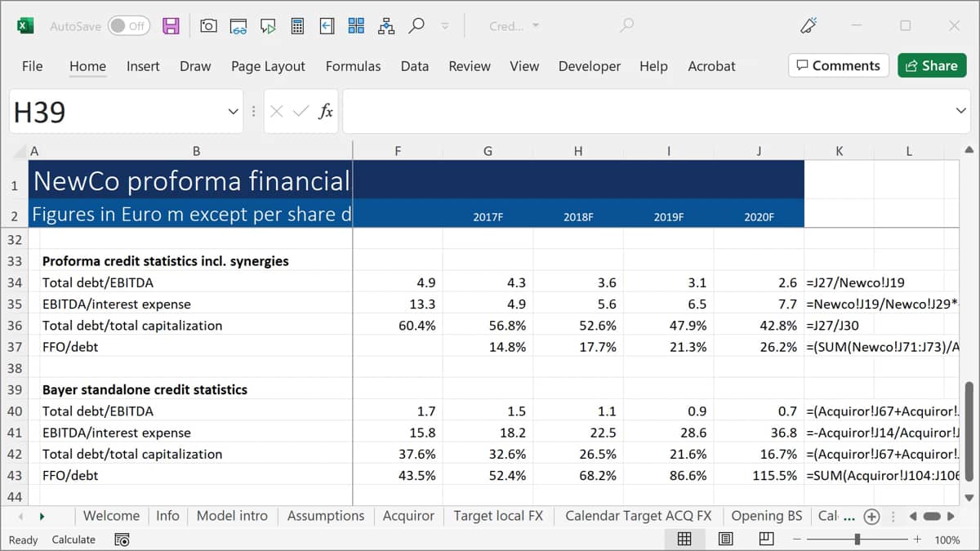Click the left-arrow sheet icon

point(327,26)
